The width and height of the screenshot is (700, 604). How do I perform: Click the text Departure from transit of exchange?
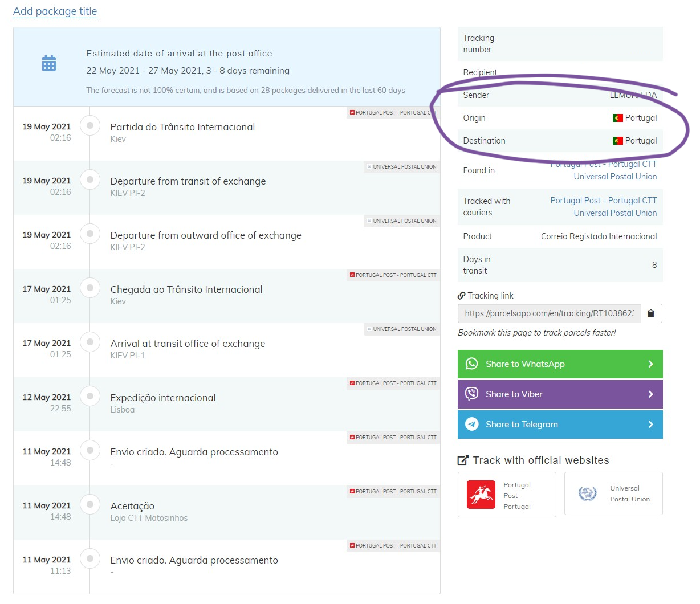click(188, 181)
